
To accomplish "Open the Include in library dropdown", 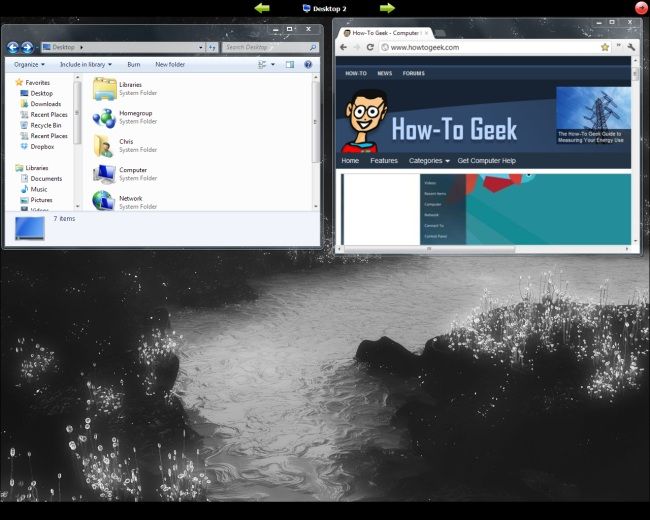I will click(x=86, y=64).
